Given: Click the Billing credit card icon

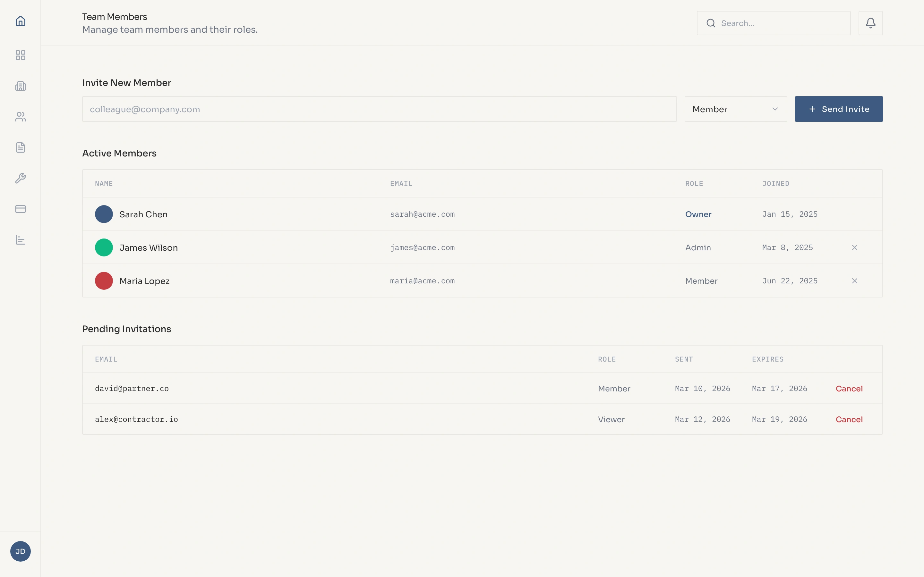Looking at the screenshot, I should [20, 209].
